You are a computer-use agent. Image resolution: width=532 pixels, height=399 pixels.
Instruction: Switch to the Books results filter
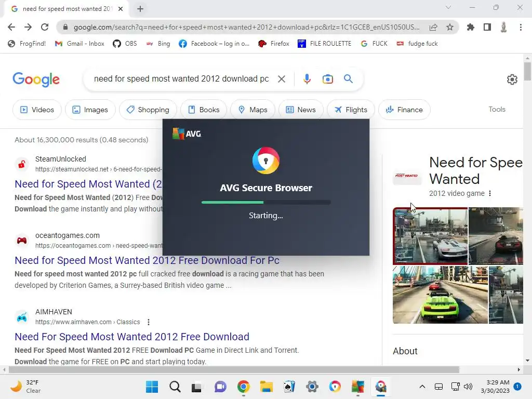tap(204, 110)
